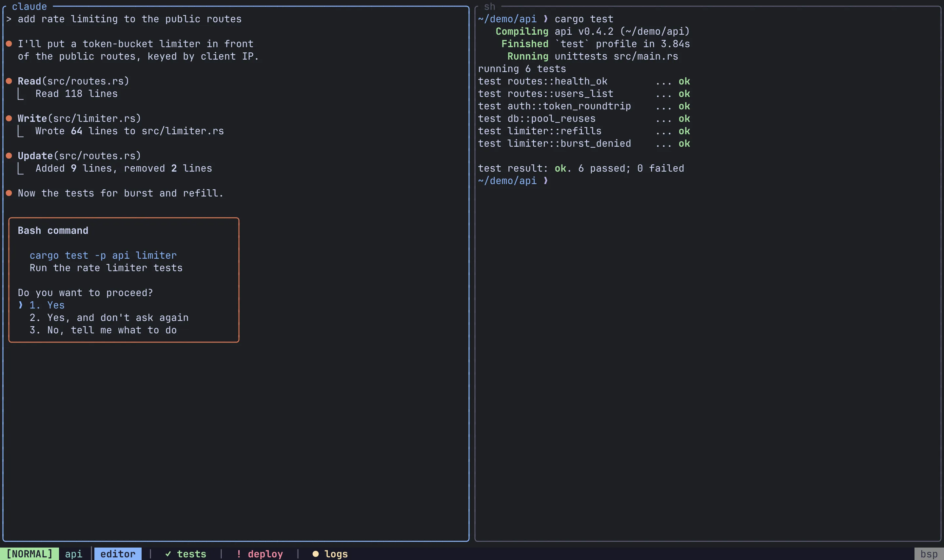The height and width of the screenshot is (560, 944).
Task: Click 'test limiter::refills' result row
Action: [584, 131]
